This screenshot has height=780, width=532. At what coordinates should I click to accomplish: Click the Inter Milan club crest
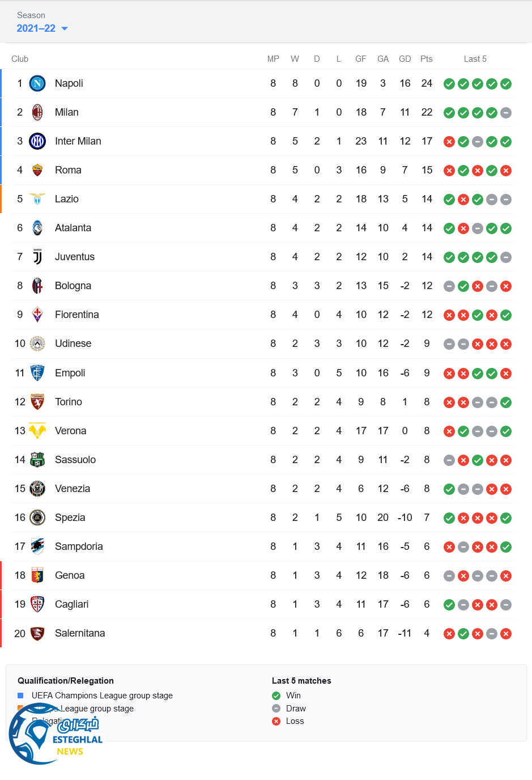(x=37, y=141)
